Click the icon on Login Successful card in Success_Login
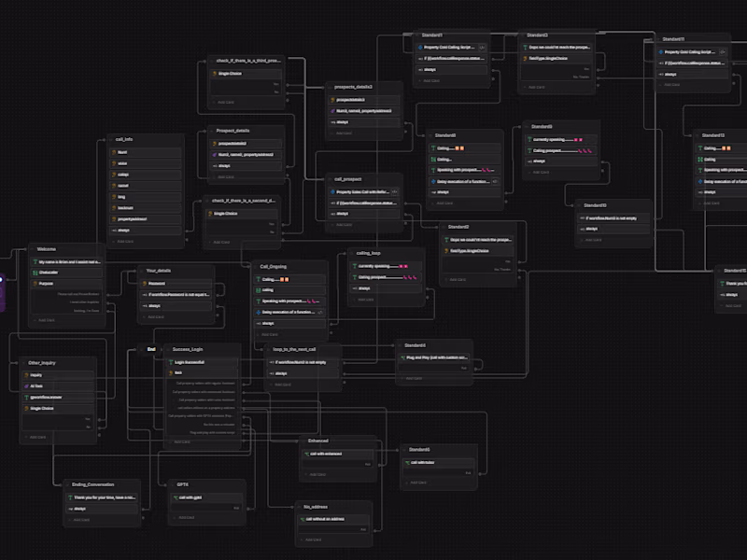Image resolution: width=747 pixels, height=560 pixels. tap(171, 362)
